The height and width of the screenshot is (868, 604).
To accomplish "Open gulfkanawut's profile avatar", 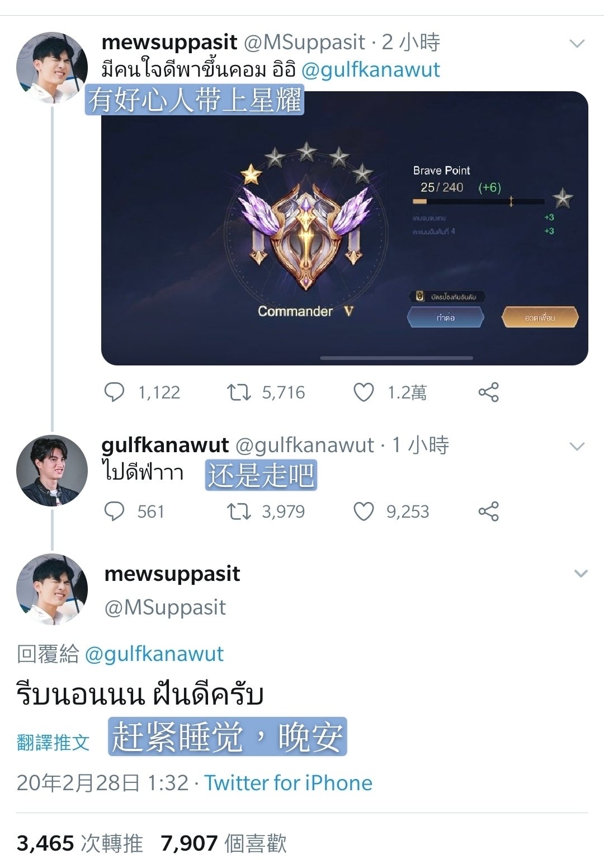I will click(52, 471).
